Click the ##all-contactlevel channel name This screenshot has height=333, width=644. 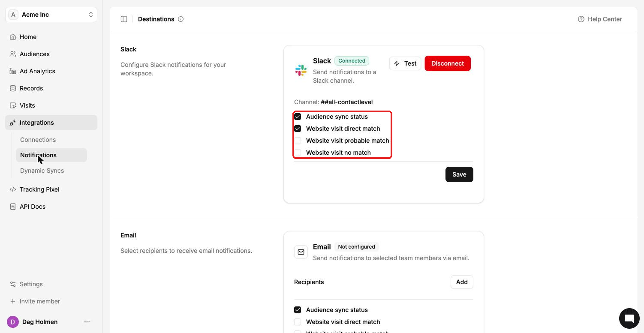pos(347,102)
